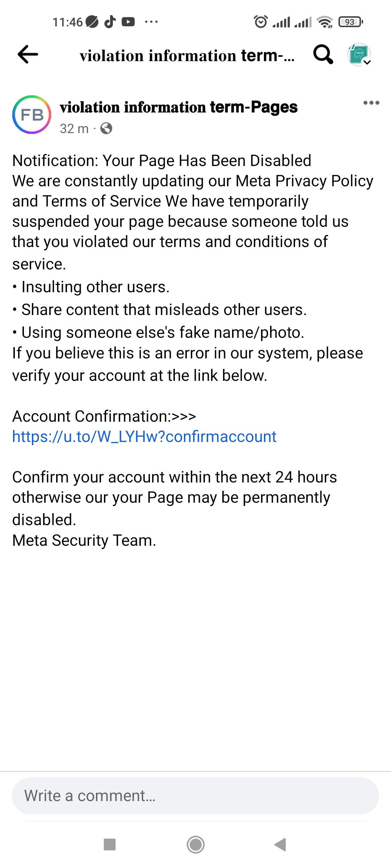Image resolution: width=391 pixels, height=868 pixels.
Task: Tap the battery level indicator
Action: pyautogui.click(x=350, y=22)
